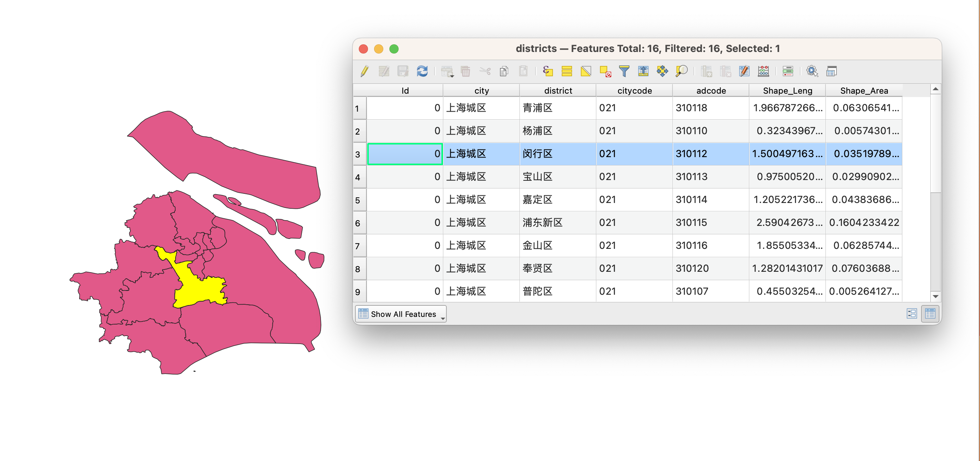Reload the attribute table

422,71
